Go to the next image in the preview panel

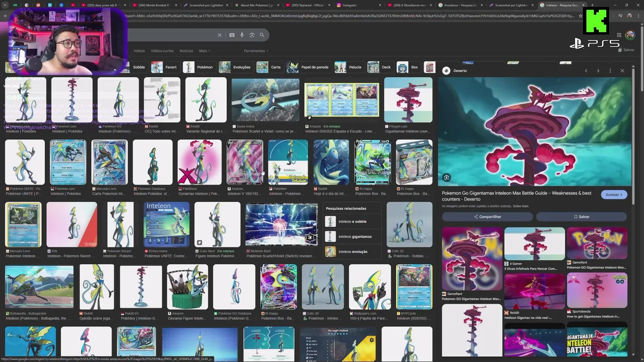[598, 71]
